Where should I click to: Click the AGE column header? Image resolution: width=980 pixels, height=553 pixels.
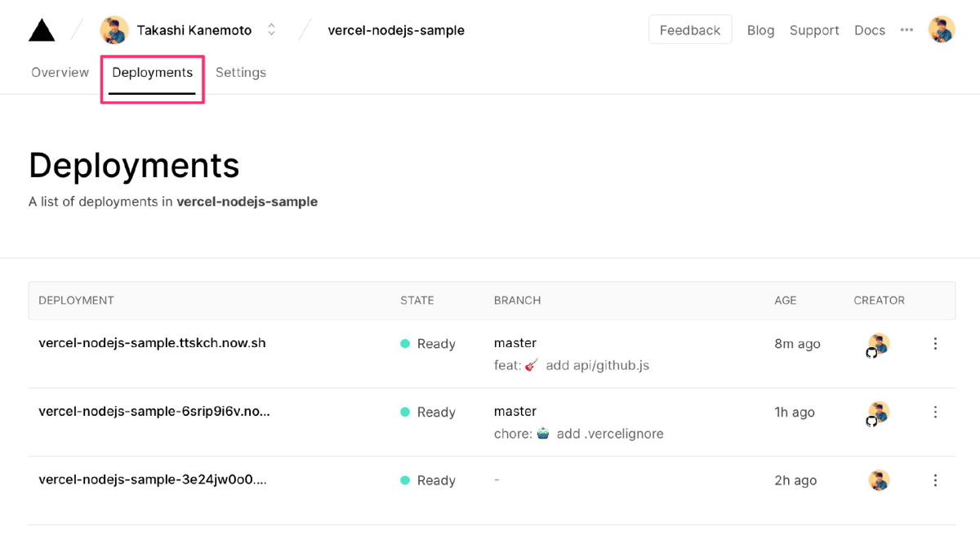tap(786, 301)
